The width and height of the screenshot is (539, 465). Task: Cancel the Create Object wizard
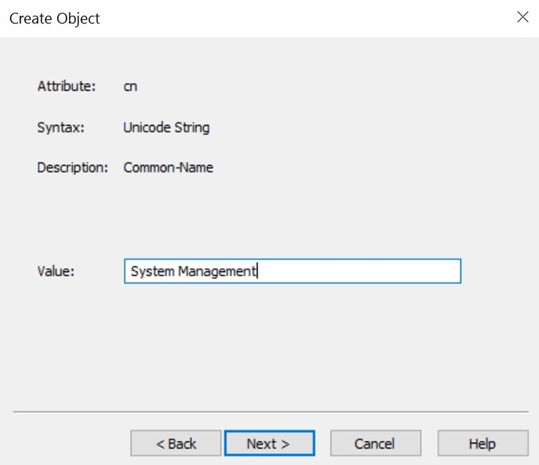tap(375, 443)
